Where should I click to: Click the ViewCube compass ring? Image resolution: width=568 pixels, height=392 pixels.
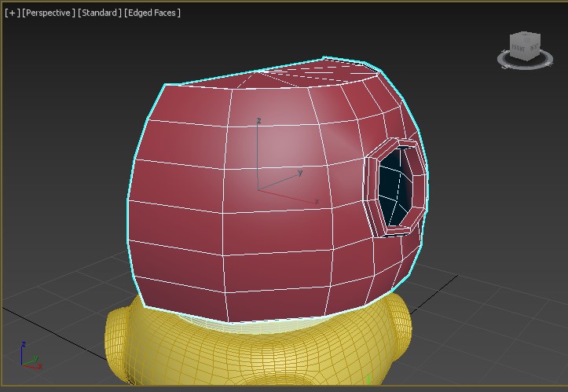pyautogui.click(x=526, y=65)
